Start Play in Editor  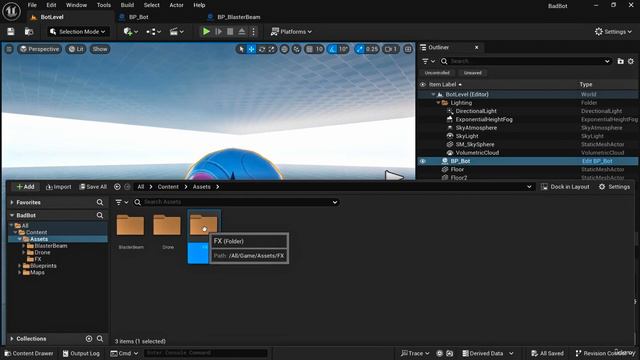tap(206, 31)
